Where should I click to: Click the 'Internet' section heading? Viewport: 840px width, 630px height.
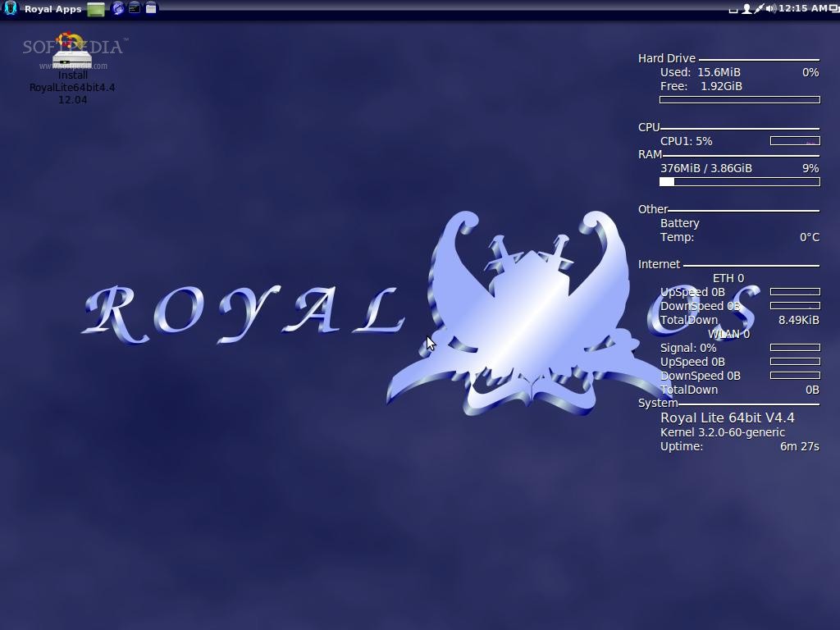pyautogui.click(x=659, y=264)
